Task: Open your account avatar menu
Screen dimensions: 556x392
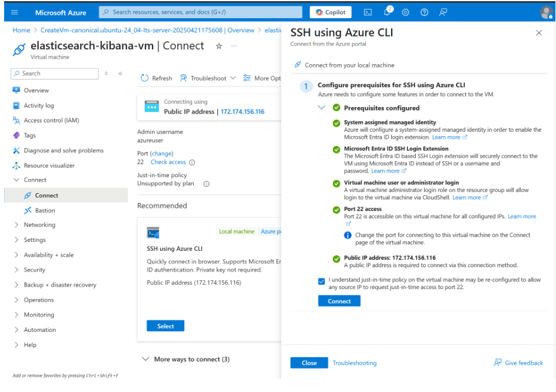Action: pos(546,12)
